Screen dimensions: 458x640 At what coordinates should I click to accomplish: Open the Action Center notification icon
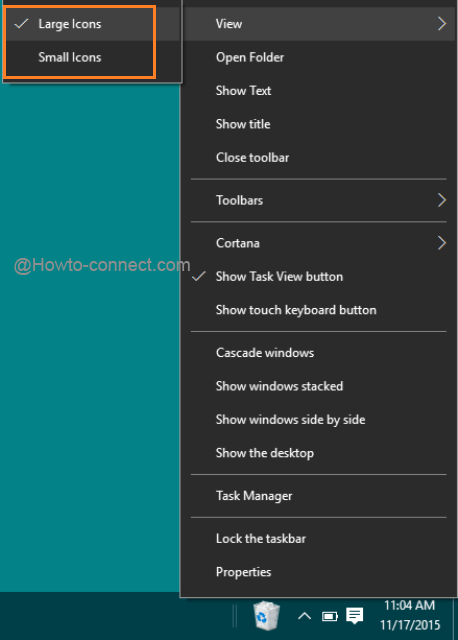[354, 616]
